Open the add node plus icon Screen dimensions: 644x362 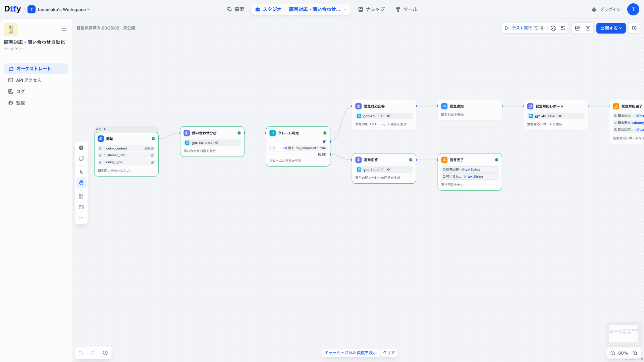click(81, 148)
